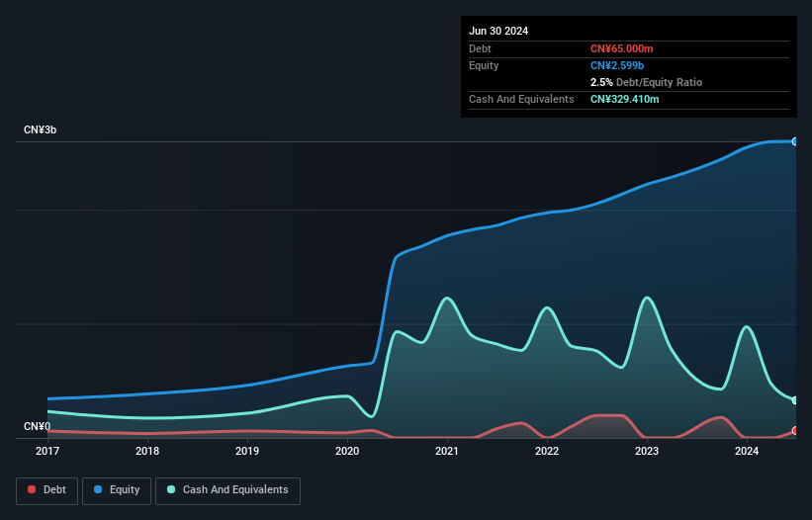Viewport: 812px width, 520px height.
Task: Click the CN¥3b y-axis label
Action: (40, 130)
